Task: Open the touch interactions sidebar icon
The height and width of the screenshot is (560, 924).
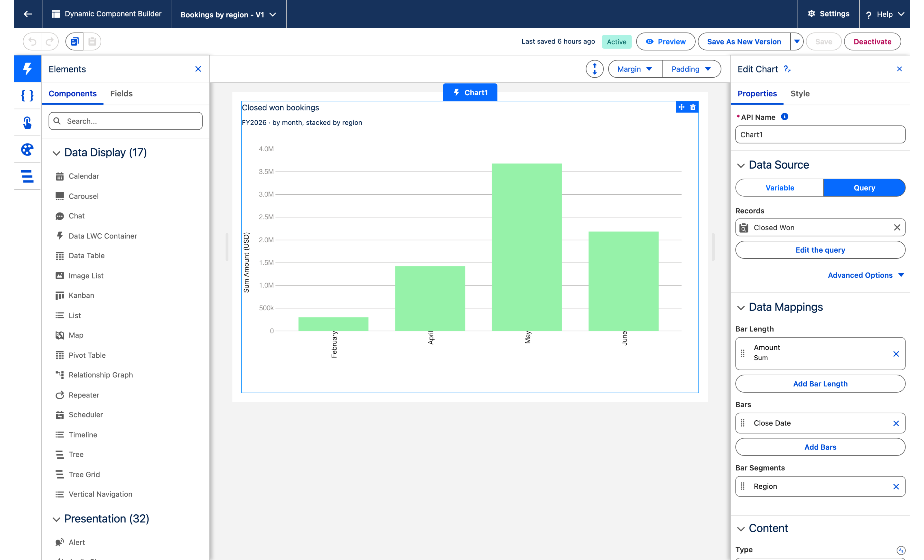Action: pyautogui.click(x=27, y=123)
